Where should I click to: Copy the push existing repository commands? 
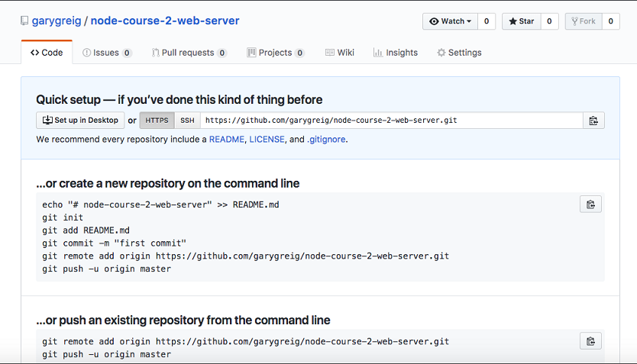[590, 341]
